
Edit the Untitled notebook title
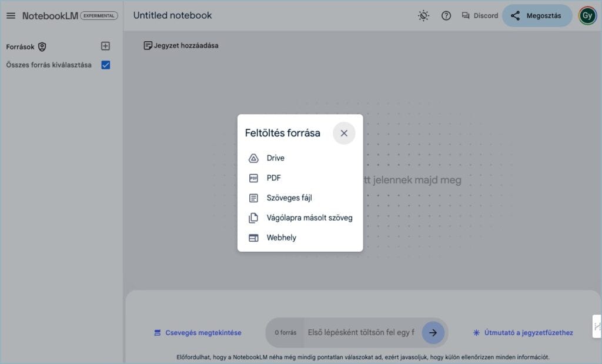pos(172,15)
